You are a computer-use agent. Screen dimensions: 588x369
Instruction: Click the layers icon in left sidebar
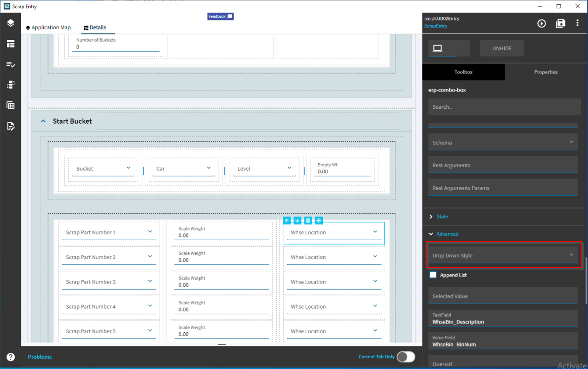[11, 23]
